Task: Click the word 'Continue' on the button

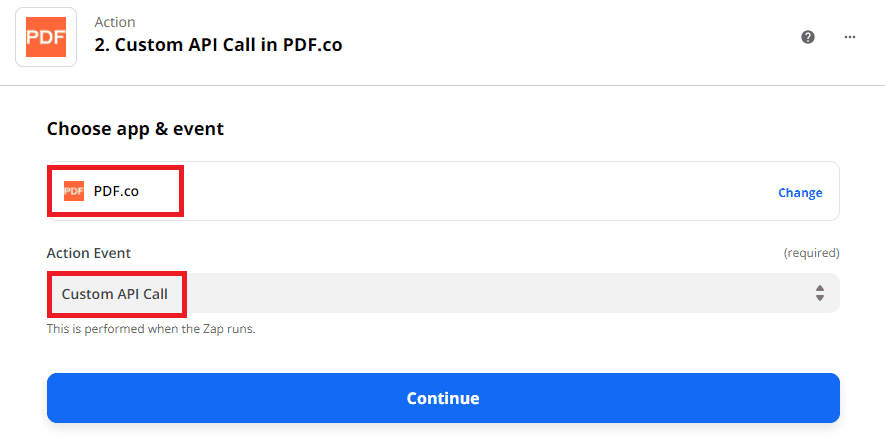Action: [x=443, y=398]
